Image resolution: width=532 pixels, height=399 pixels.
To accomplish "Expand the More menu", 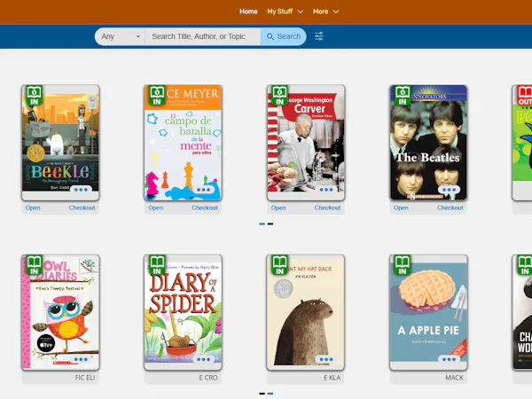I will [x=325, y=12].
